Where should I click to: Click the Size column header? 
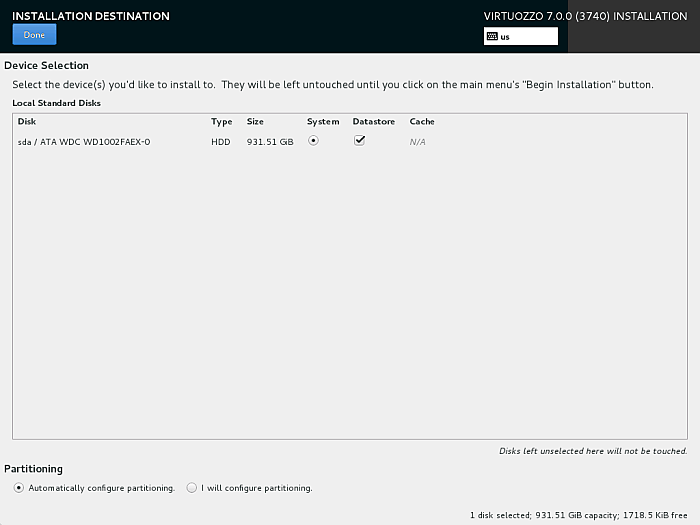[x=255, y=122]
